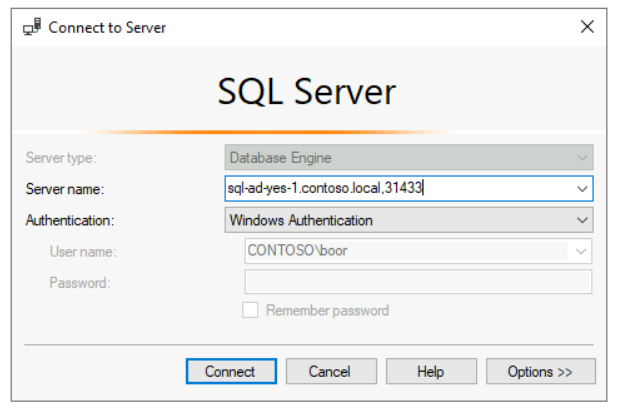Tick the Remember password checkbox
Viewport: 618px width, 412px height.
250,310
